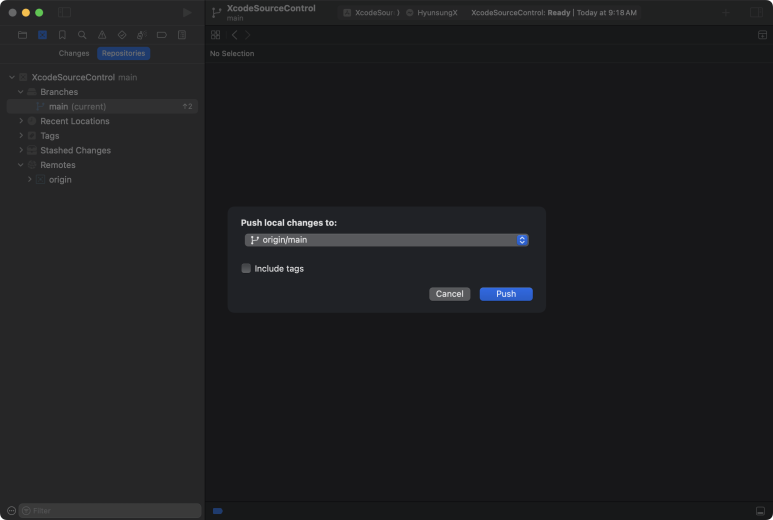Click the branch icon beside project title
Image resolution: width=773 pixels, height=520 pixels.
coord(216,13)
